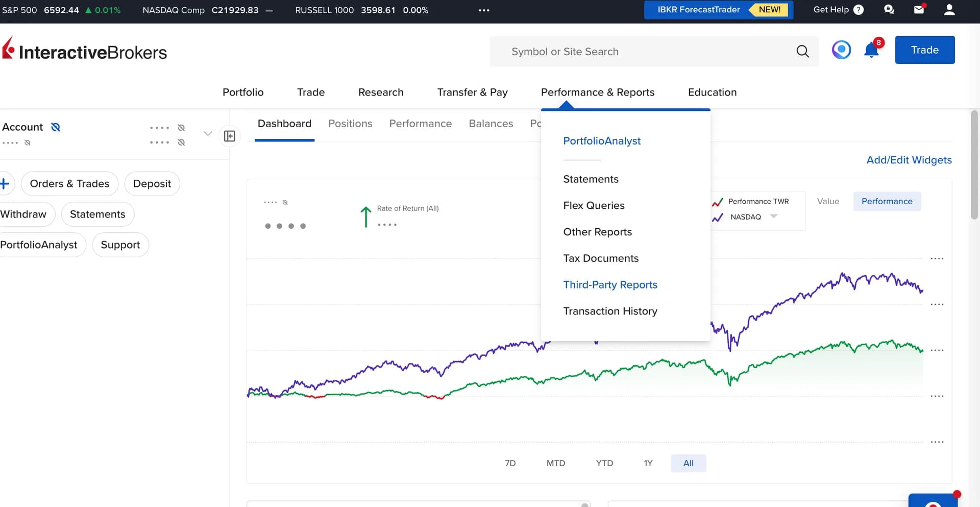Click the Performance & Reports menu
980x507 pixels.
pyautogui.click(x=598, y=92)
